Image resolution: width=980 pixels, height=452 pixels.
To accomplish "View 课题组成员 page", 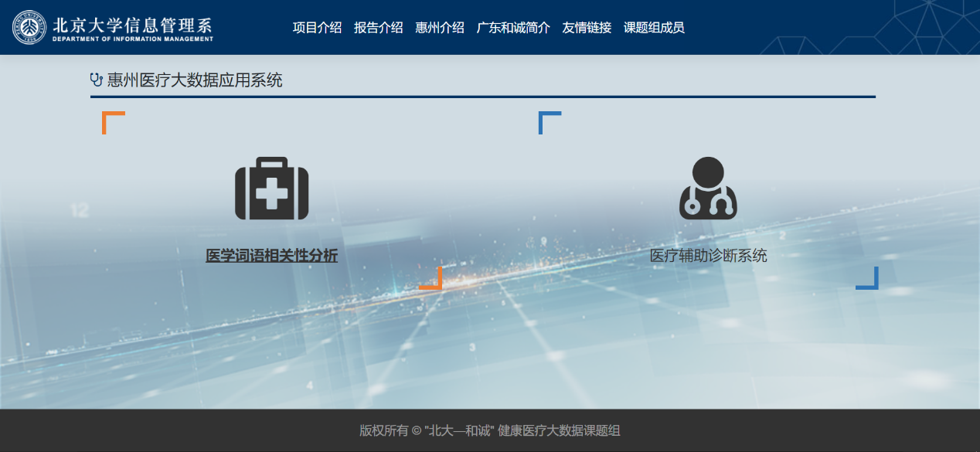I will pyautogui.click(x=654, y=28).
